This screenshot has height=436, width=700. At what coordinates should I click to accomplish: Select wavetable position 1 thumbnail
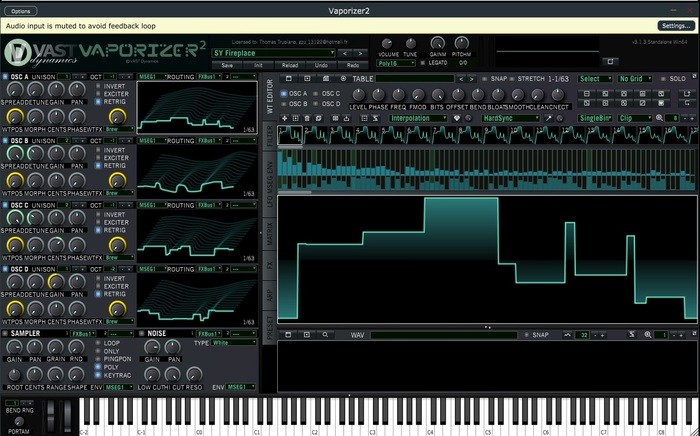pyautogui.click(x=290, y=135)
